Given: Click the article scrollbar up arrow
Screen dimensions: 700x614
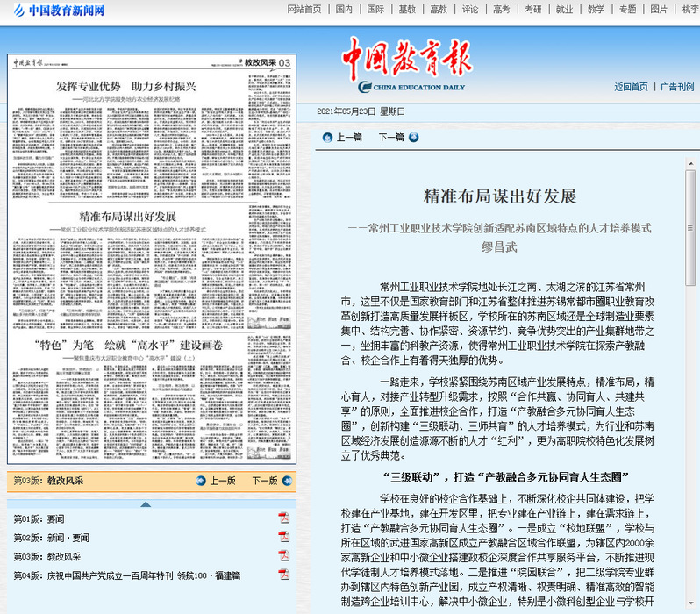Looking at the screenshot, I should (x=689, y=162).
